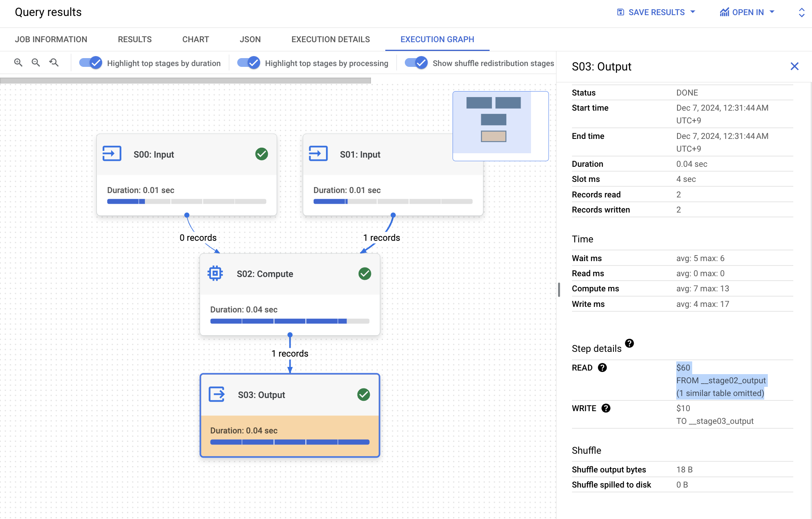Click the Step details help icon
This screenshot has width=812, height=519.
tap(629, 343)
